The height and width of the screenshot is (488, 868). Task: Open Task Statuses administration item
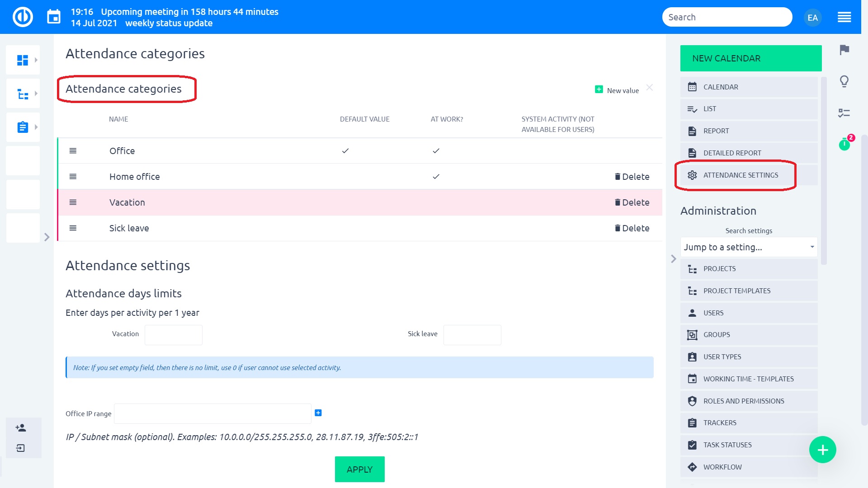[749, 445]
